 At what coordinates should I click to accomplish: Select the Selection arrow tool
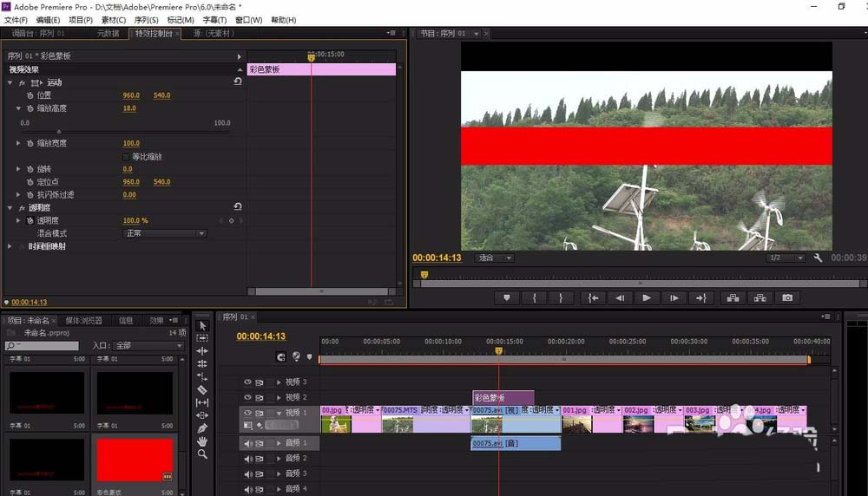point(202,325)
